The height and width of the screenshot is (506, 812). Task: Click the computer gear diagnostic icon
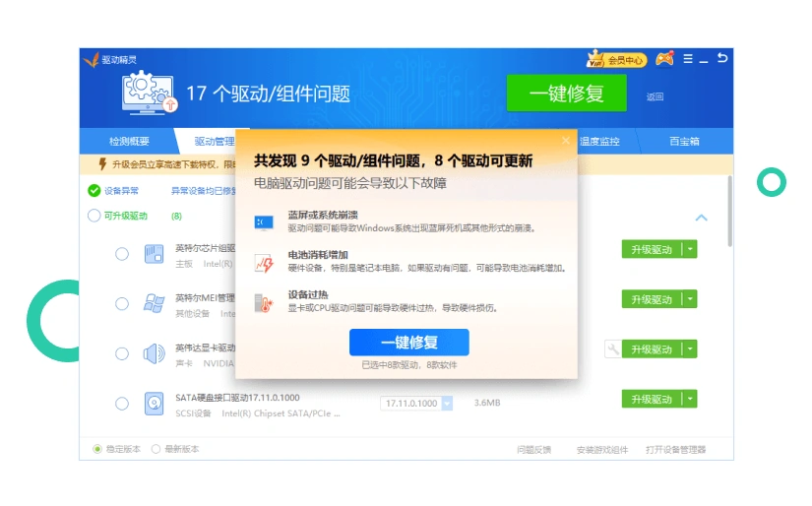click(x=149, y=93)
